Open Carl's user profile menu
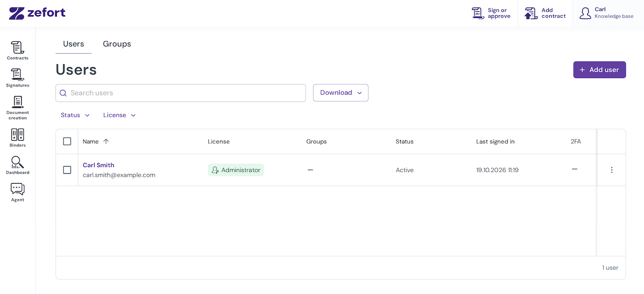The height and width of the screenshot is (294, 644). [607, 13]
